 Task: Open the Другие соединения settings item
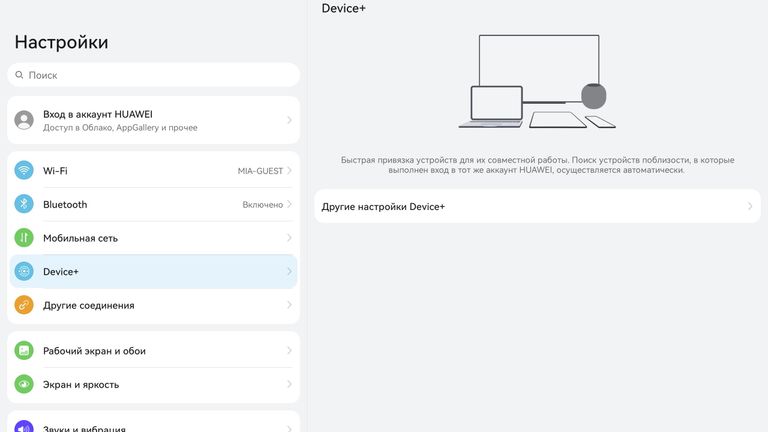point(153,305)
